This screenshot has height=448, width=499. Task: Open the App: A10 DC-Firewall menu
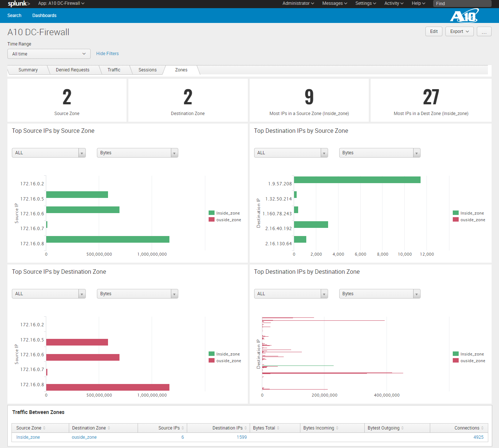[x=61, y=3]
